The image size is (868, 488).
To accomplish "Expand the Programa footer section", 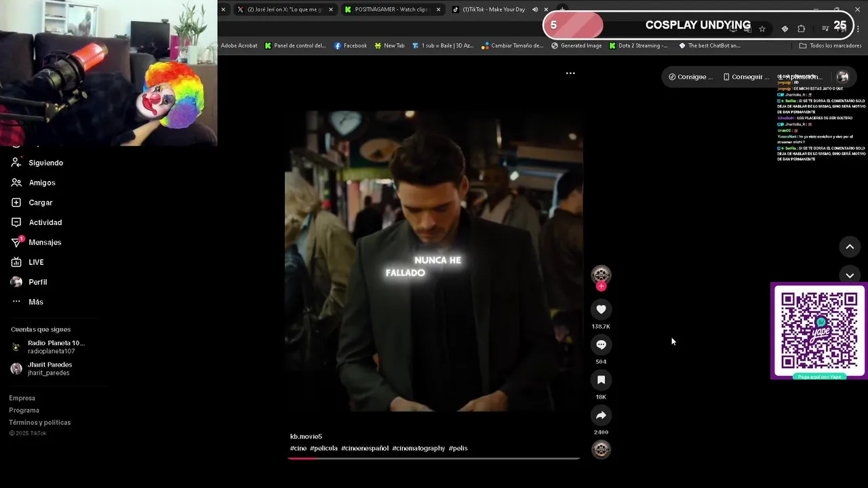I will pos(24,410).
